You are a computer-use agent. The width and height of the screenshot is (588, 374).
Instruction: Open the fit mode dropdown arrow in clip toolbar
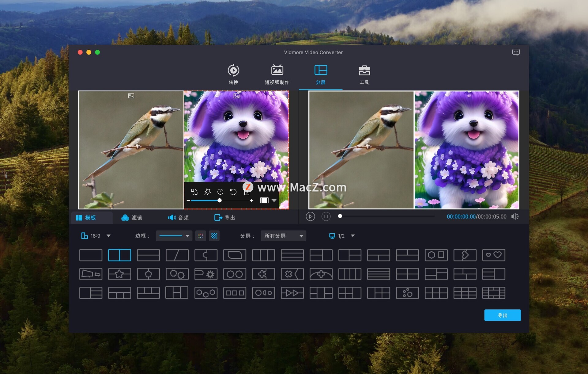[x=274, y=200]
